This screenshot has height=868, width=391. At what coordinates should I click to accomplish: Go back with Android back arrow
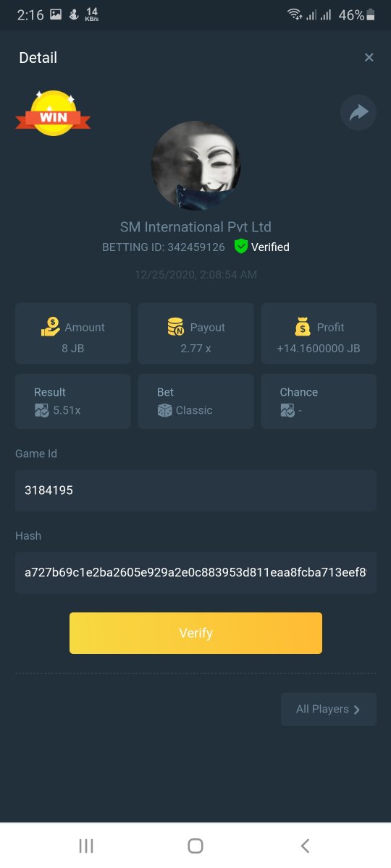pos(305,846)
